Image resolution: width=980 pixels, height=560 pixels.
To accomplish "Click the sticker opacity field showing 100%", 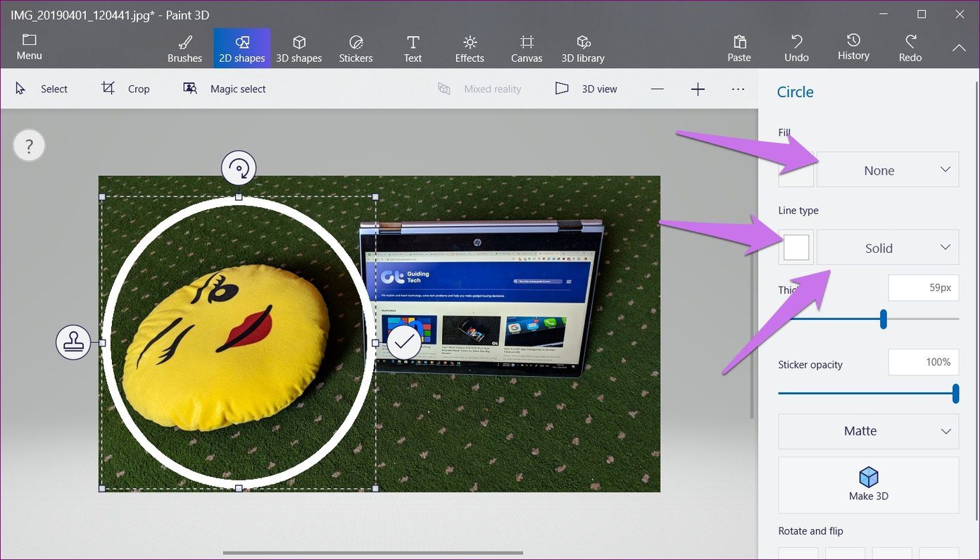I will pyautogui.click(x=924, y=362).
